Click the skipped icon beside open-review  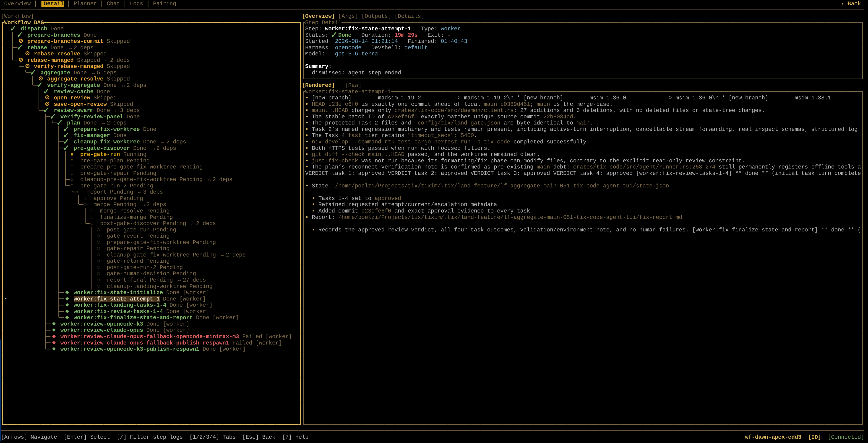47,98
